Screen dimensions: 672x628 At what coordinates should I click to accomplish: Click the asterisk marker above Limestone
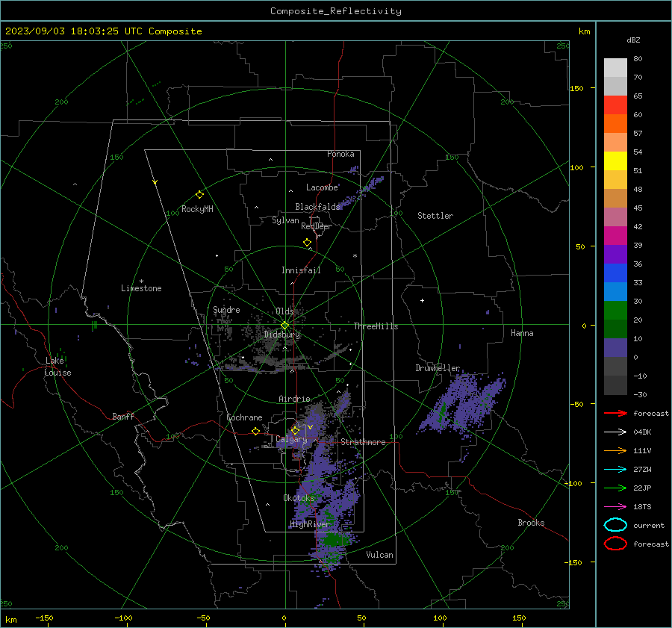[141, 282]
